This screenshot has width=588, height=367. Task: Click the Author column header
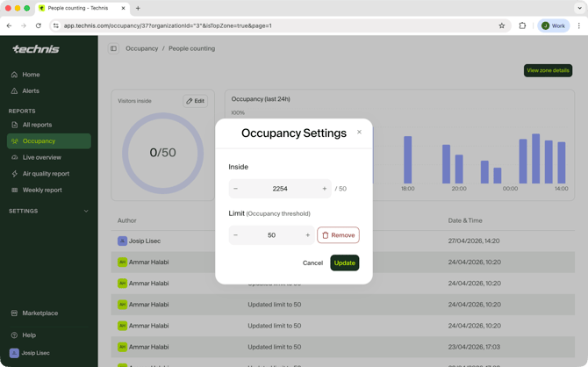click(126, 220)
